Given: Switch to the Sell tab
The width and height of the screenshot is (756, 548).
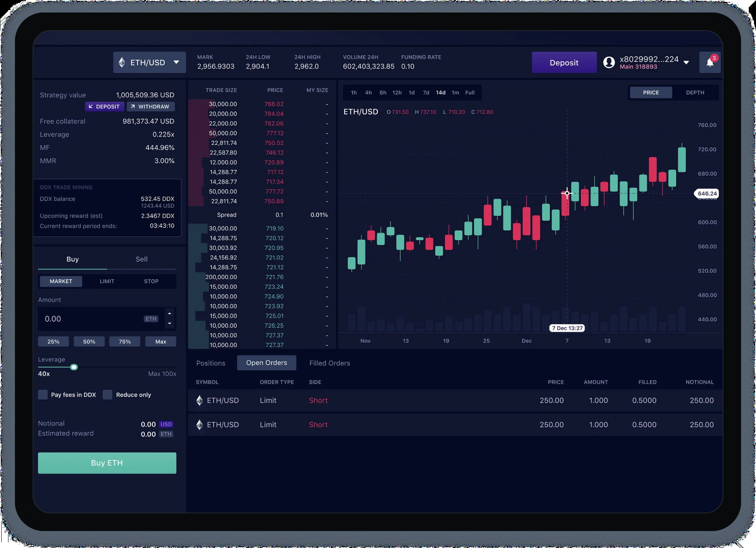Looking at the screenshot, I should coord(141,259).
